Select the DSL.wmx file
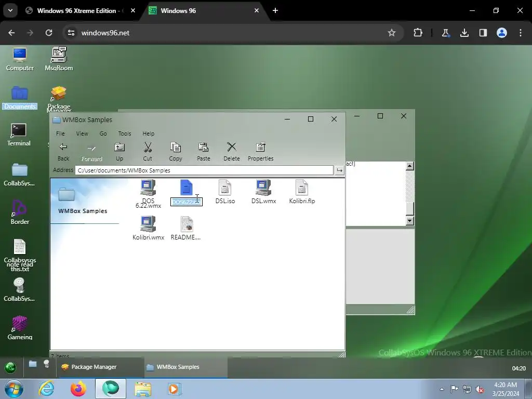The width and height of the screenshot is (532, 399). [x=263, y=192]
